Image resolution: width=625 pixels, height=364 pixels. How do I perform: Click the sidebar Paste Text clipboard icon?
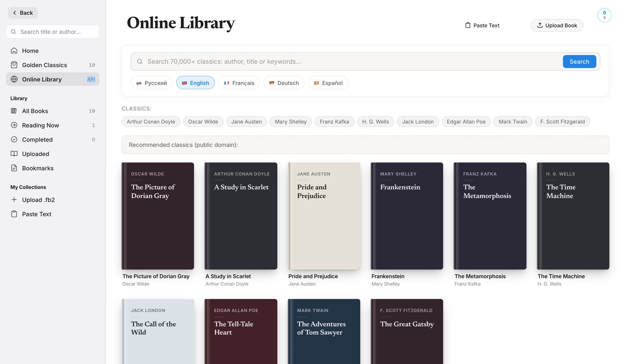pyautogui.click(x=14, y=214)
